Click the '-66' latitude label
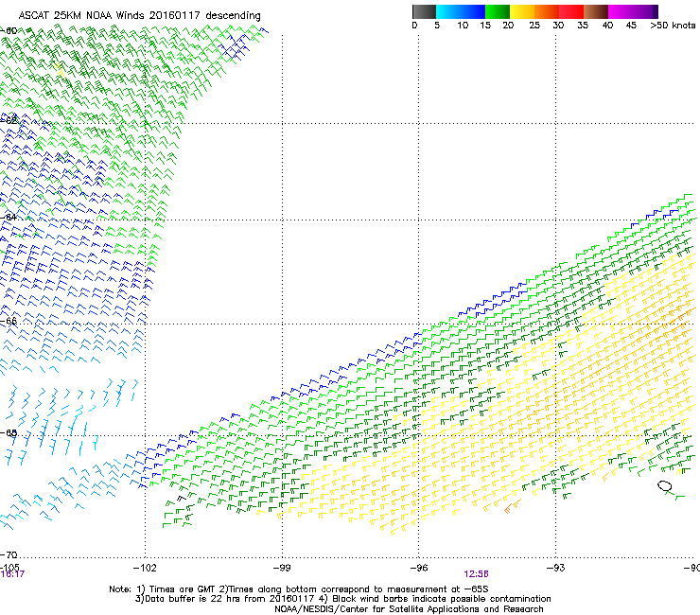This screenshot has height=615, width=700. pyautogui.click(x=9, y=321)
